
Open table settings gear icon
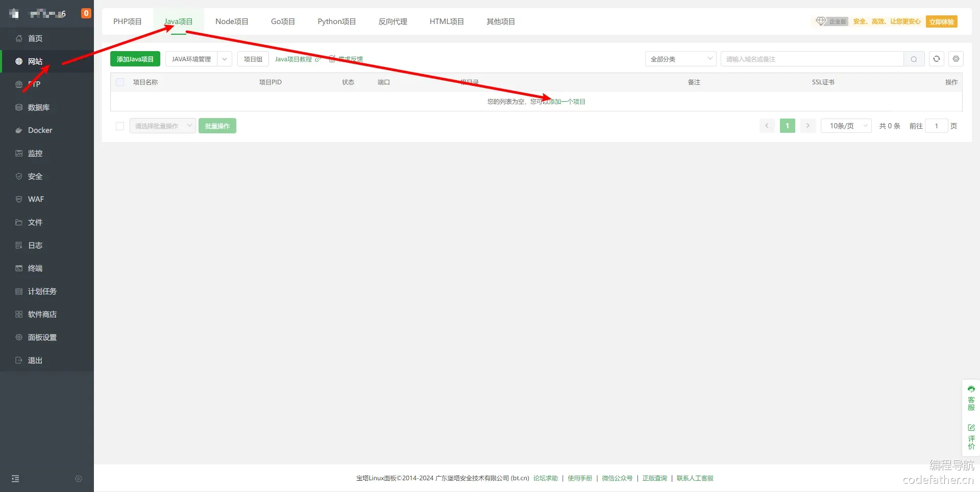955,59
